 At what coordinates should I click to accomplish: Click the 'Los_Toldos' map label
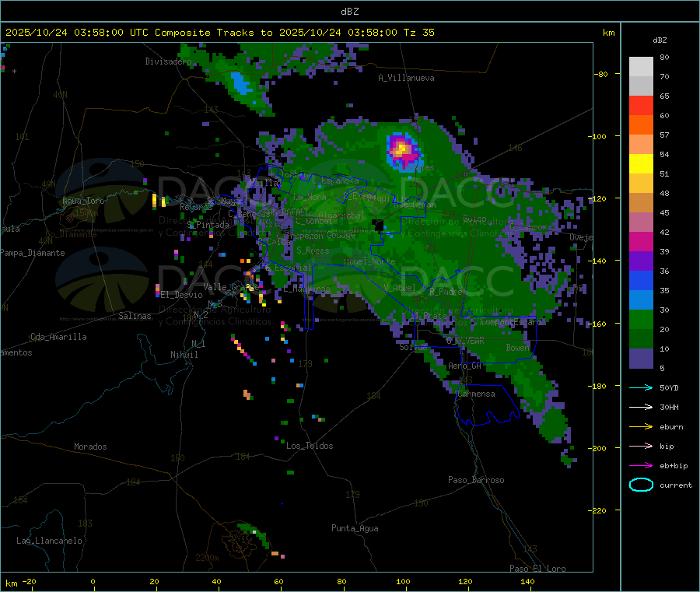click(x=310, y=446)
